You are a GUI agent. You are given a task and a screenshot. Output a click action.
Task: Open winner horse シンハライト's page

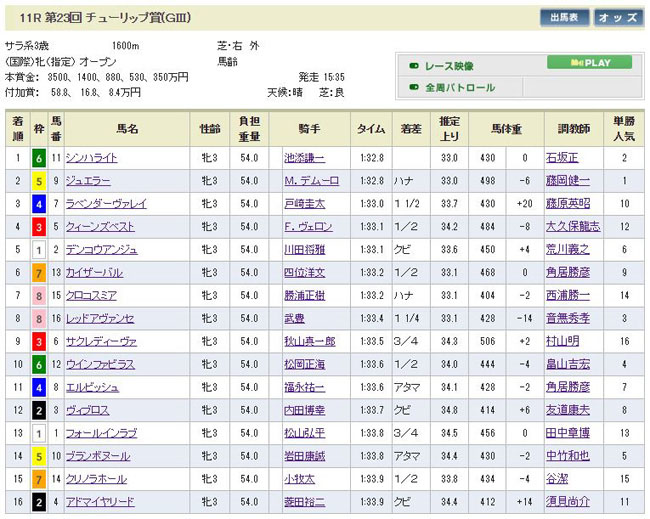click(91, 158)
